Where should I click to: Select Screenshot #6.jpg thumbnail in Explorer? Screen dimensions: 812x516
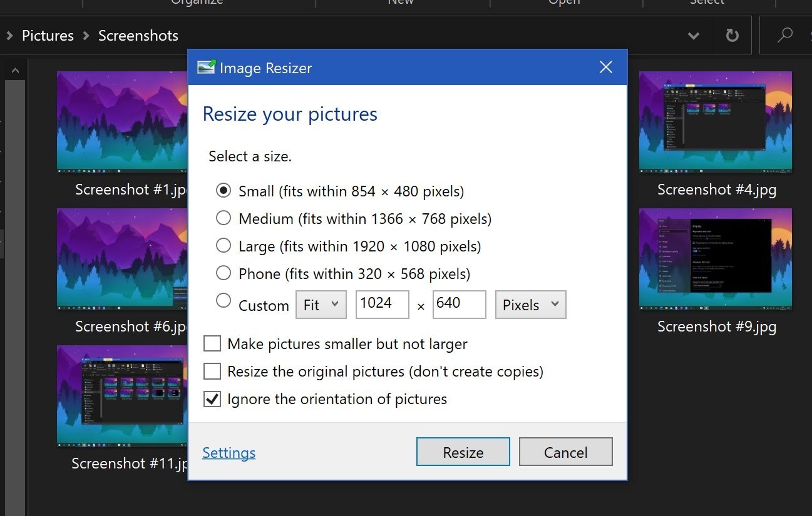point(123,259)
